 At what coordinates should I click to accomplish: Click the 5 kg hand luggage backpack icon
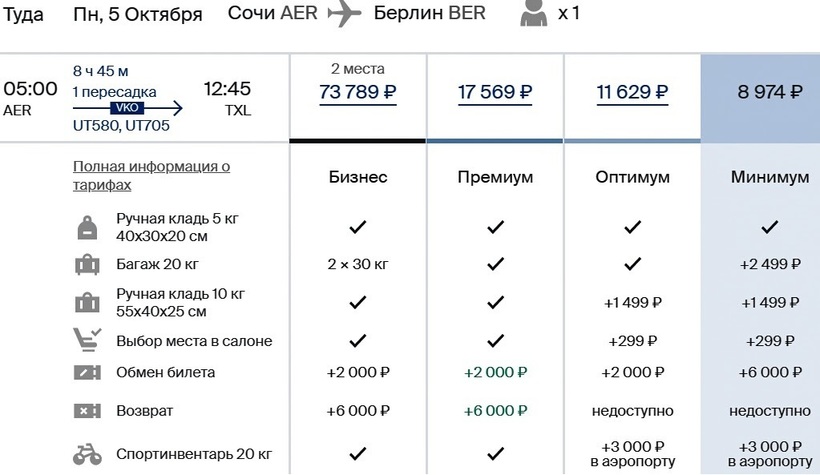(87, 227)
